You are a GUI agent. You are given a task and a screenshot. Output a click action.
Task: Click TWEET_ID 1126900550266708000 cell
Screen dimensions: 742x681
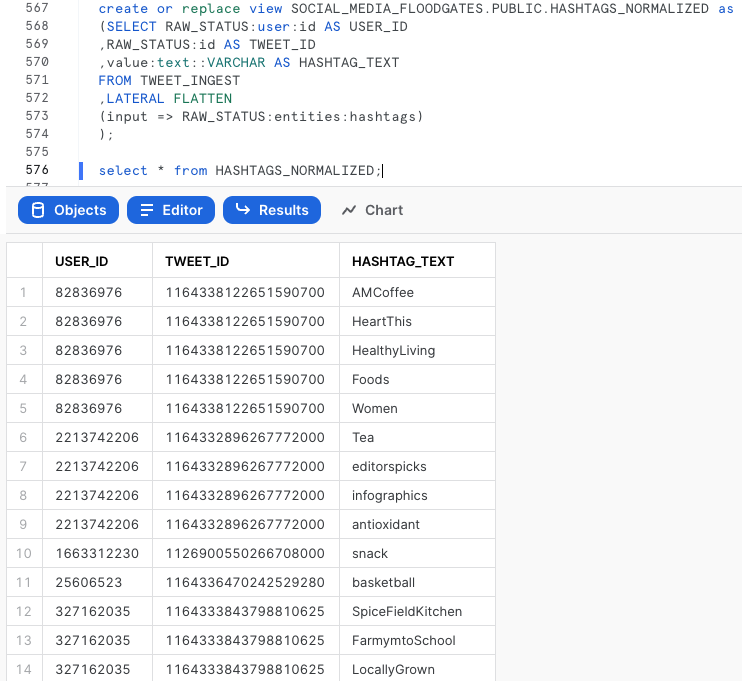[246, 553]
